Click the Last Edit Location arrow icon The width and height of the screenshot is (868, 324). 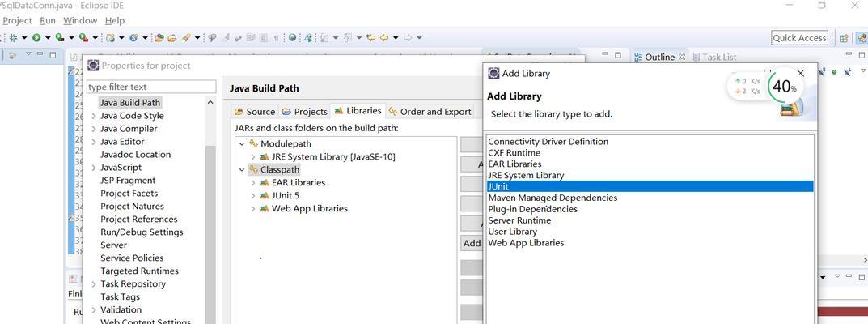tap(370, 37)
